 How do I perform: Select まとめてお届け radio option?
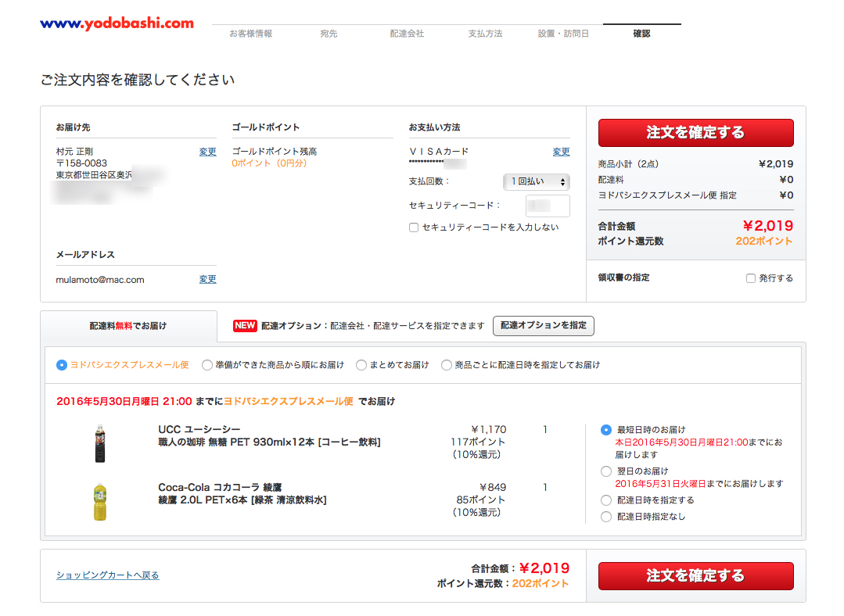pos(361,365)
